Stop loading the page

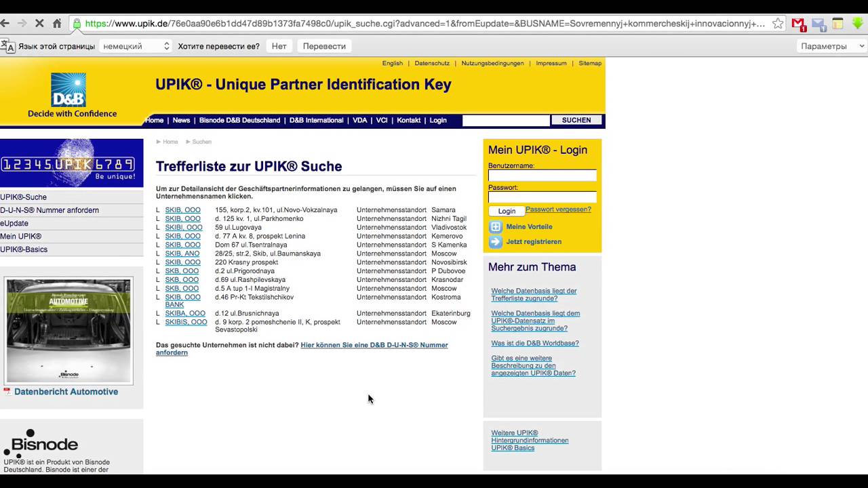click(39, 23)
